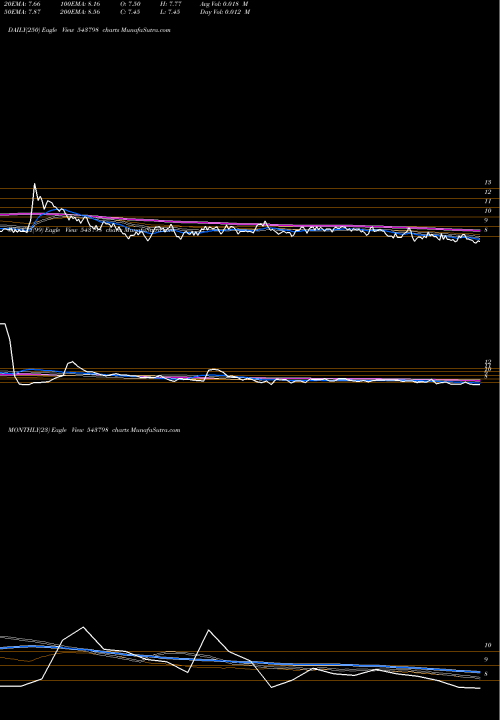
Task: Click the 13 price label on daily axis
Action: click(488, 183)
